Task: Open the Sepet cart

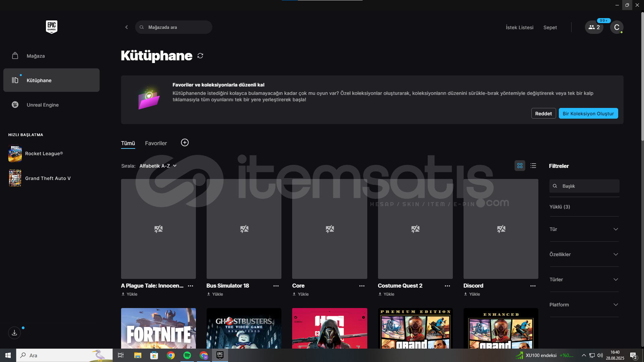Action: coord(550,27)
